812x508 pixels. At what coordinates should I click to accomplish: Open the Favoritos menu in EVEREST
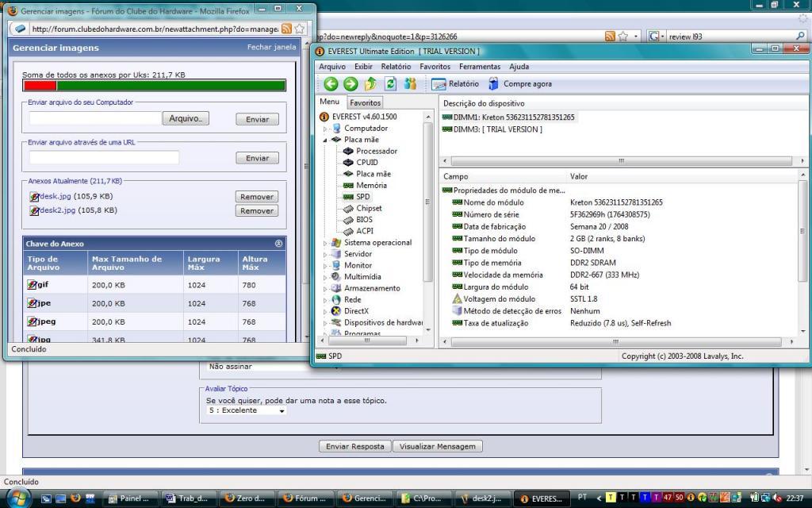(x=435, y=67)
